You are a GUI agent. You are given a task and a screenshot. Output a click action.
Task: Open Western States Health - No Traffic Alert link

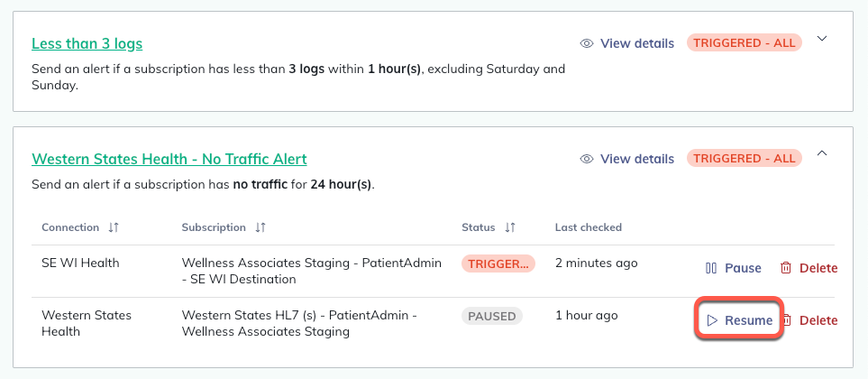point(169,159)
